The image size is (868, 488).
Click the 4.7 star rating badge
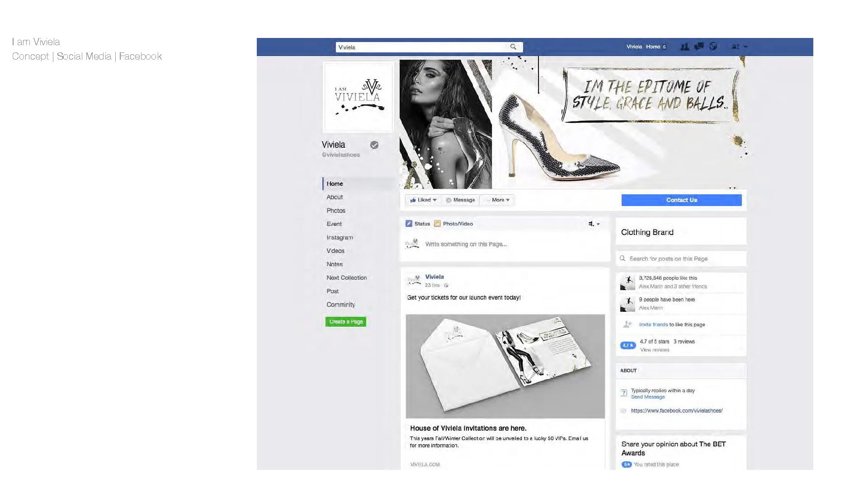(x=628, y=346)
